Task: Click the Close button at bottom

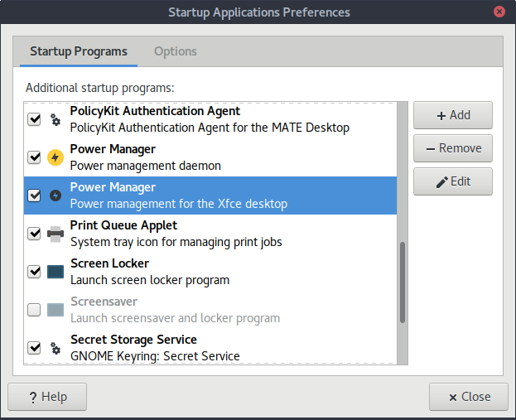Action: point(469,397)
